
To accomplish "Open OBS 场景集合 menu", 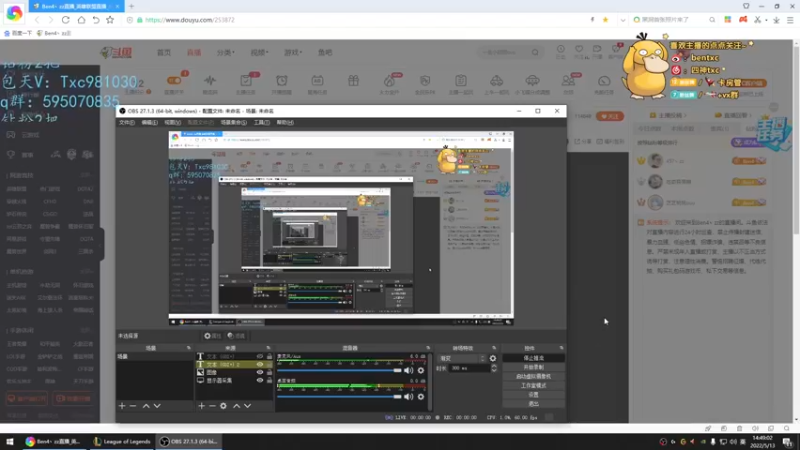I will (x=234, y=122).
